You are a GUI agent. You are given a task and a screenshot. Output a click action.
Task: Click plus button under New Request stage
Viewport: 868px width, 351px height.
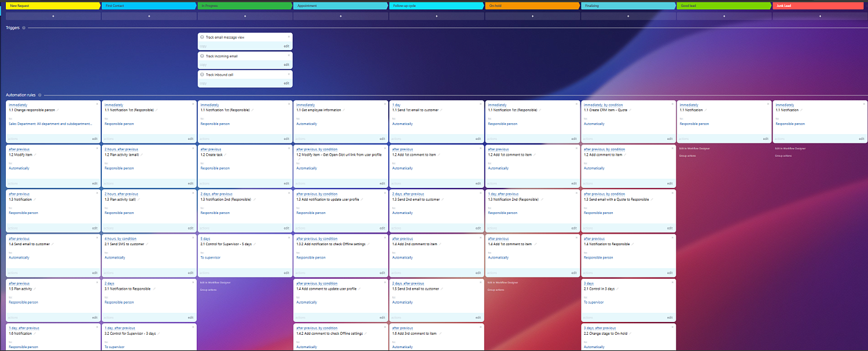point(53,16)
